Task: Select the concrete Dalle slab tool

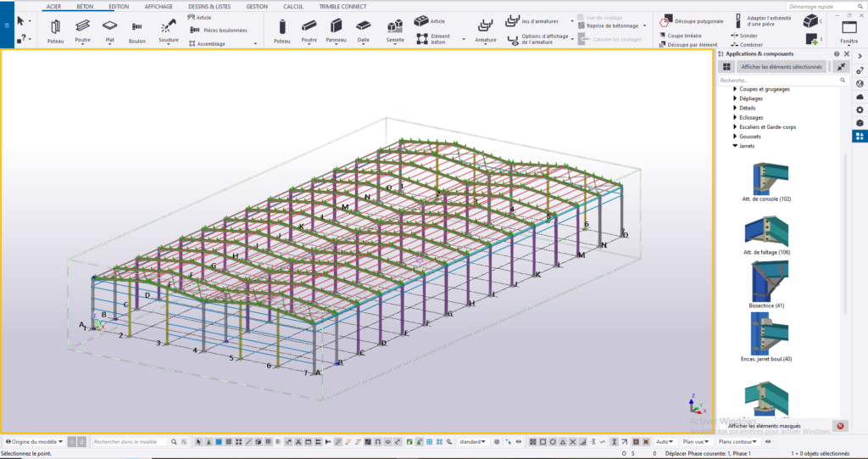Action: click(363, 31)
